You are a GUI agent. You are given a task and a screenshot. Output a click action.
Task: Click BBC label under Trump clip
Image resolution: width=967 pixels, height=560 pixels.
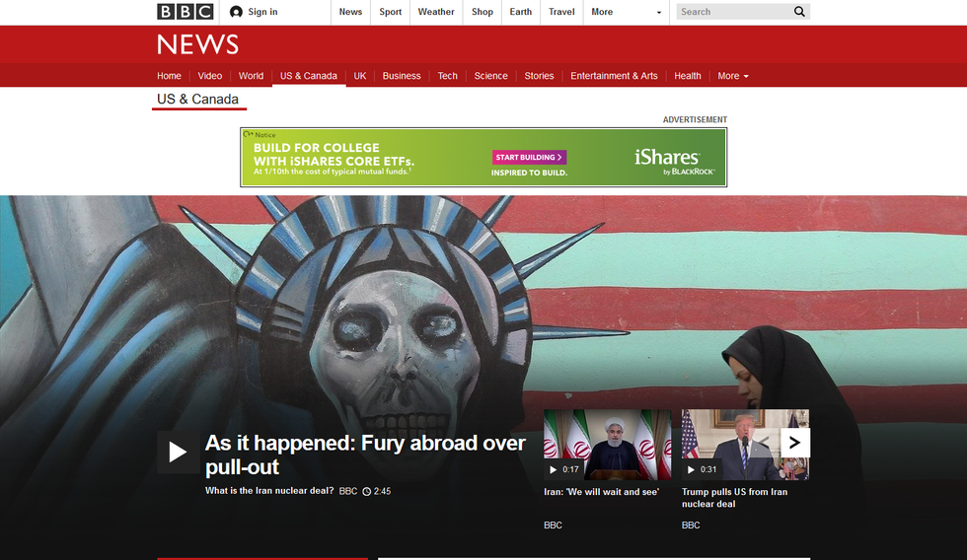[x=691, y=525]
